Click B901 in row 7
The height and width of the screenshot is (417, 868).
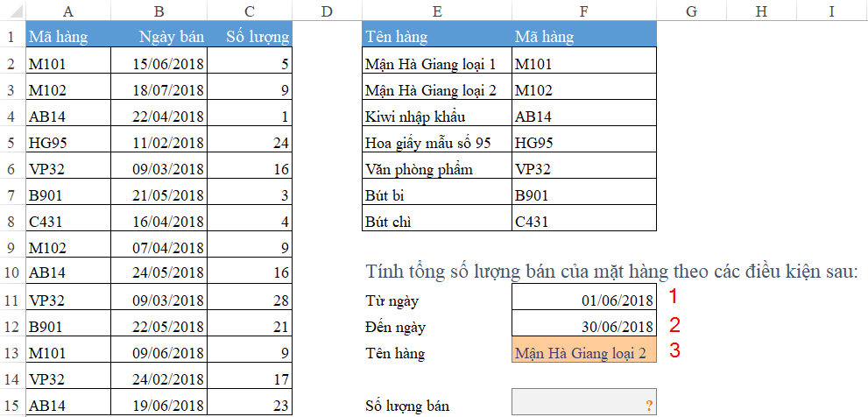click(x=68, y=192)
